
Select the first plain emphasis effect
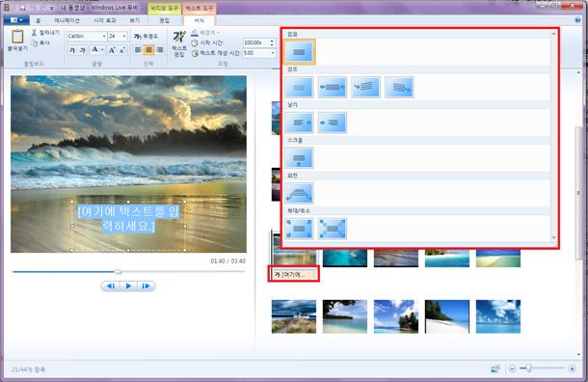(x=299, y=87)
